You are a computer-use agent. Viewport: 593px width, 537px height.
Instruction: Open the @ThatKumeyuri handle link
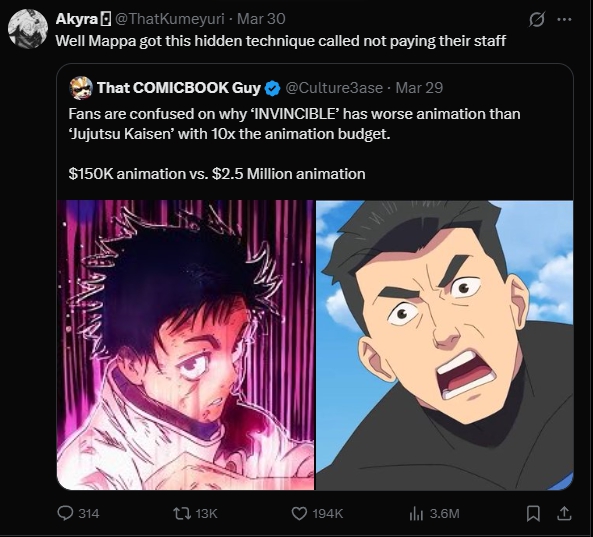click(x=169, y=19)
